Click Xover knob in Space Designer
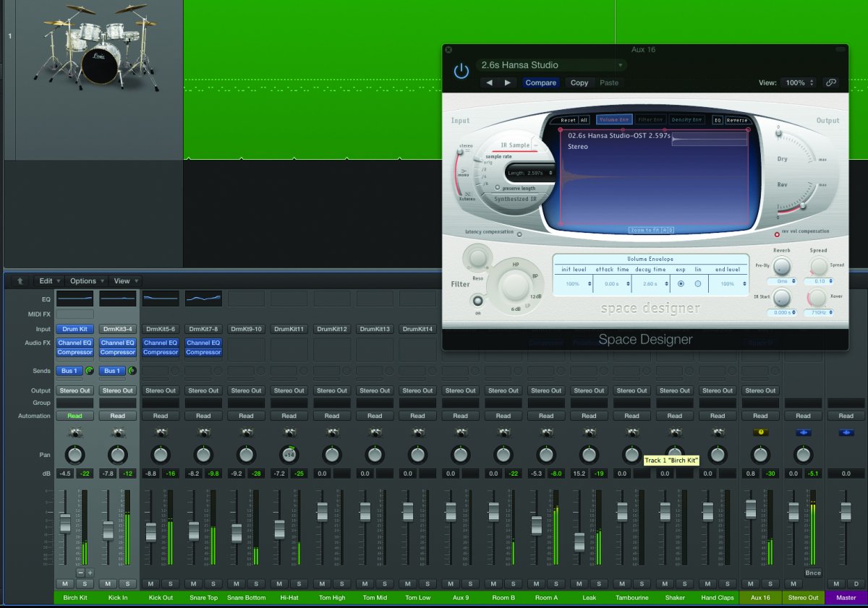This screenshot has height=608, width=868. pyautogui.click(x=817, y=297)
